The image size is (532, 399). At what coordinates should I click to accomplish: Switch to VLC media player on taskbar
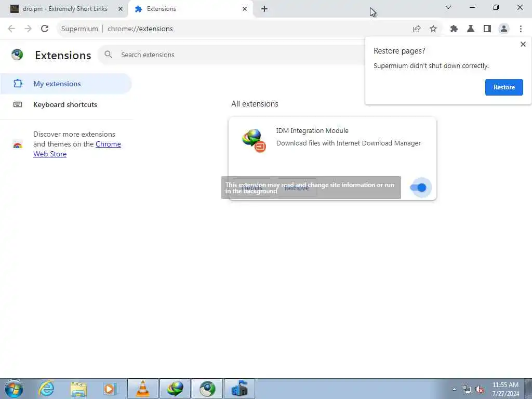point(143,389)
